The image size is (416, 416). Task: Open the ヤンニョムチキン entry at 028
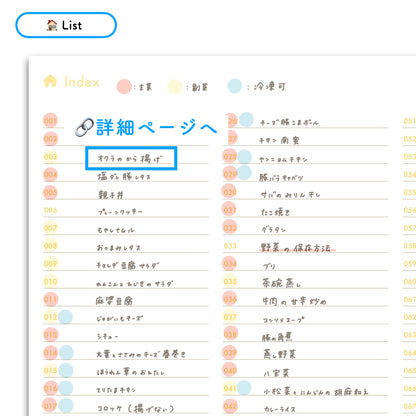click(283, 160)
